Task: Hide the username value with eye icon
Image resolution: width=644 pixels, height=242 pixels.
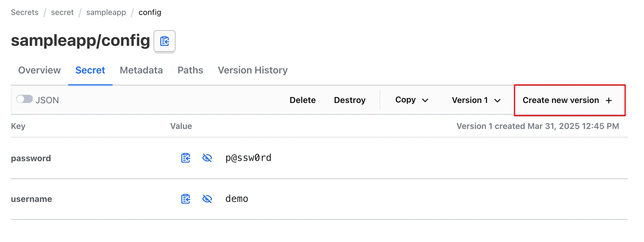Action: tap(207, 199)
